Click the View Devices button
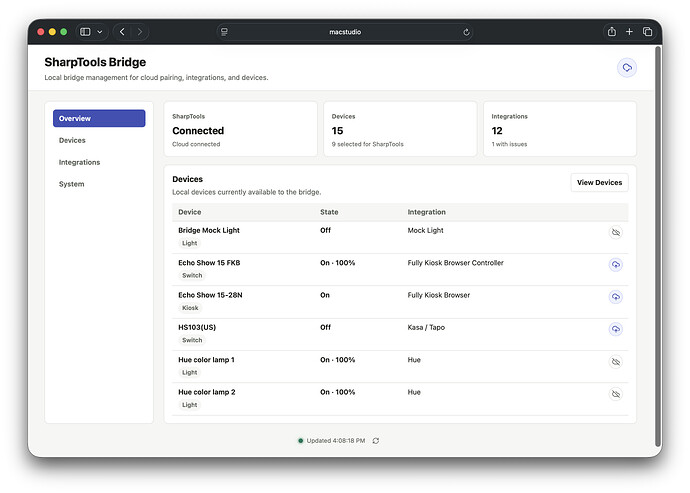Image resolution: width=690 pixels, height=493 pixels. pos(599,183)
